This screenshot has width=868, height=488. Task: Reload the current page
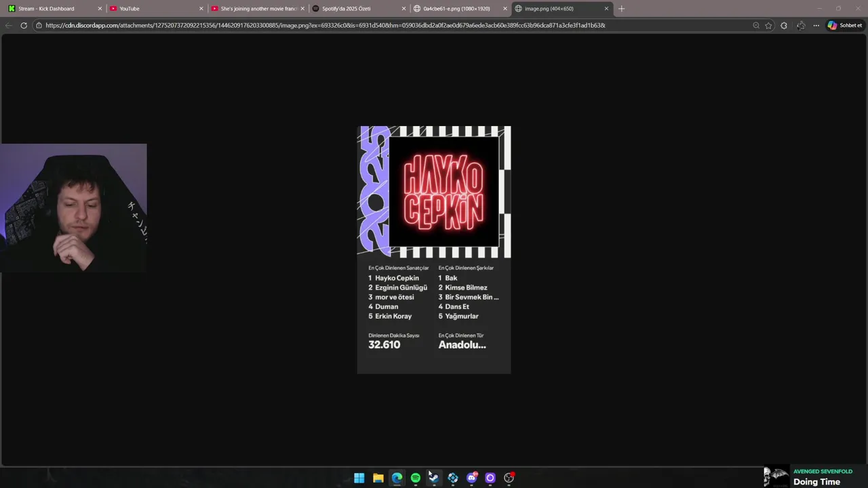click(24, 25)
